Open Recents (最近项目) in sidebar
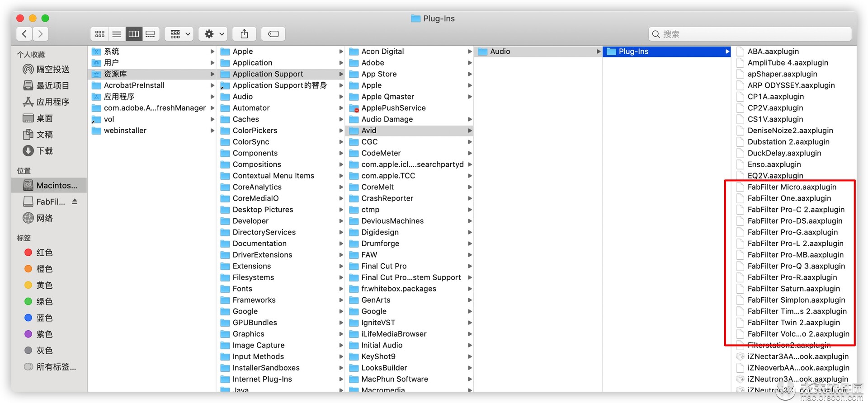This screenshot has height=403, width=868. tap(49, 85)
